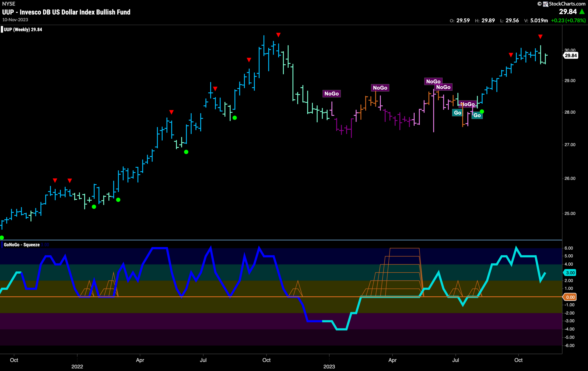Click the NoGo label near March 2023
588x371 pixels.
[x=380, y=88]
